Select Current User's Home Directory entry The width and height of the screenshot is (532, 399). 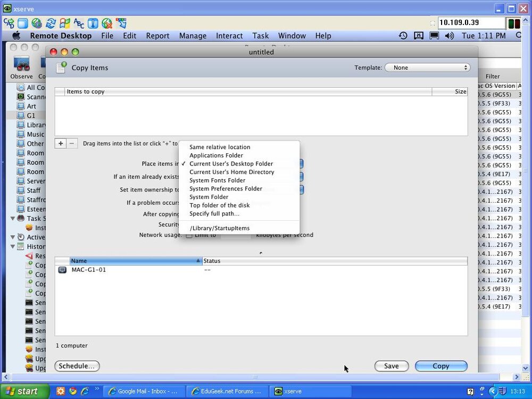pos(239,172)
